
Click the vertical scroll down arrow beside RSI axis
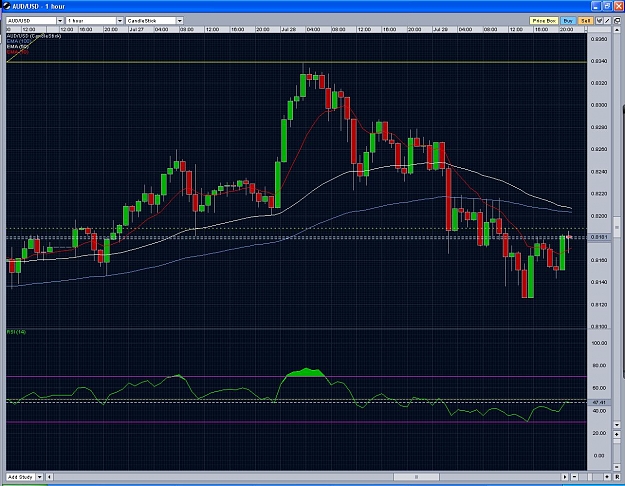[x=617, y=425]
